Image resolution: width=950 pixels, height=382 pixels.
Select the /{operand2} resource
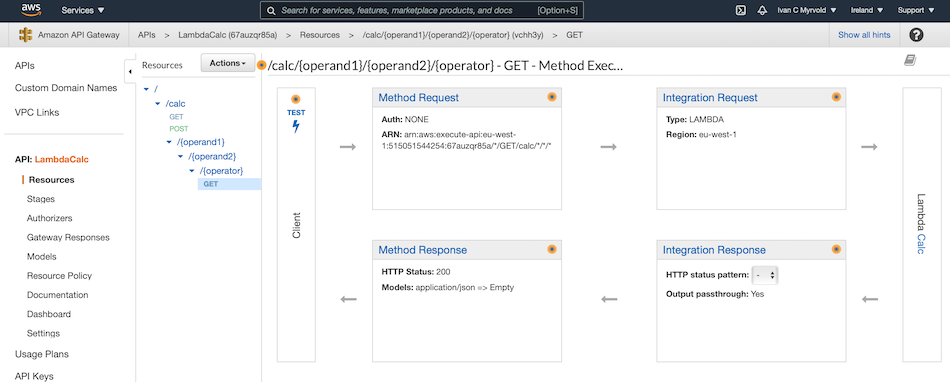click(212, 157)
